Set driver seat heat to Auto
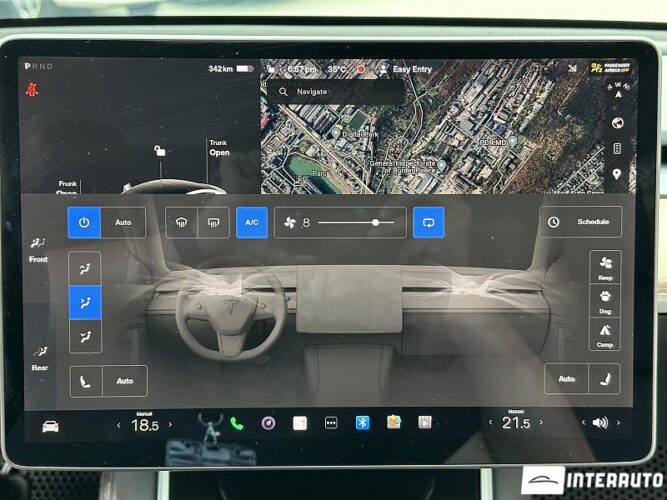Screen dimensions: 667x500 [x=125, y=381]
